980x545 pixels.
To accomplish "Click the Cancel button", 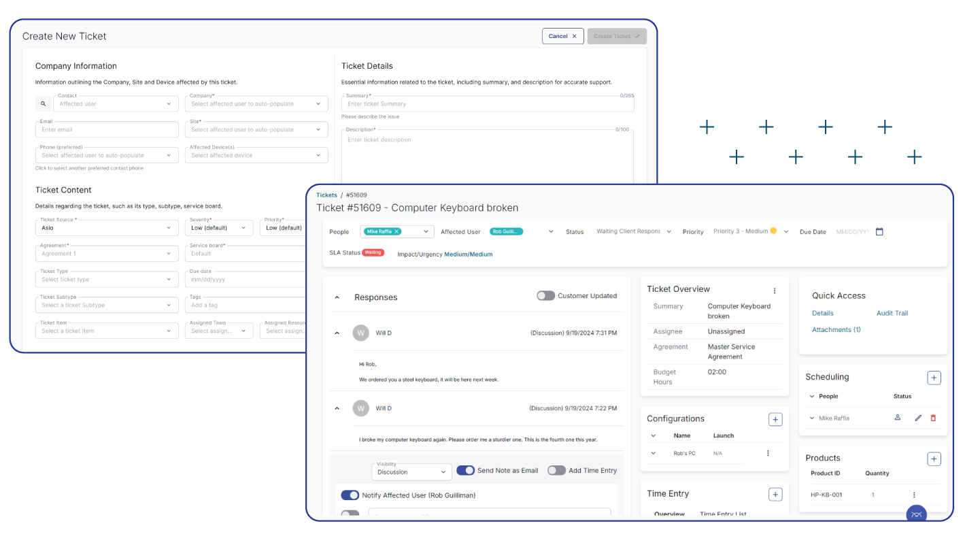I will (x=562, y=36).
